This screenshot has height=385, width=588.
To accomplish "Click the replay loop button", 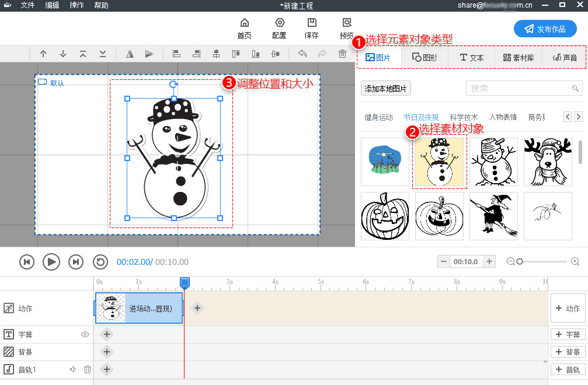I will (x=100, y=262).
